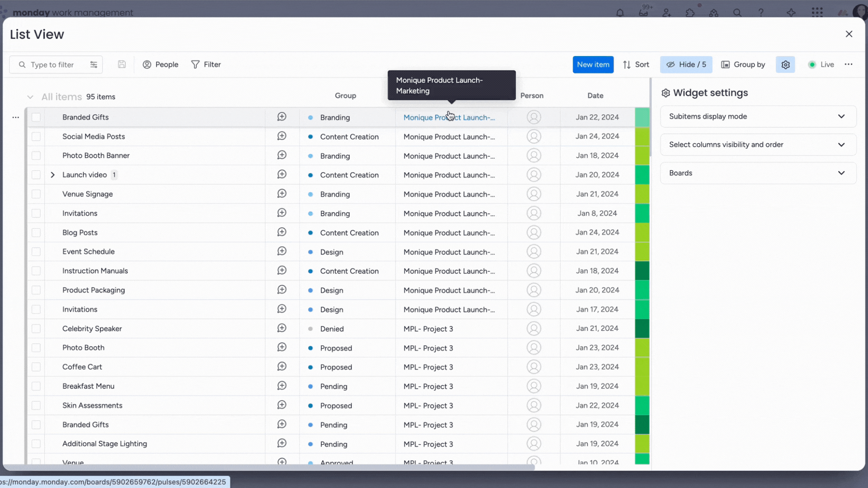The image size is (868, 488).
Task: Open Monique Product Launch link in Branded Gifts row
Action: [449, 117]
